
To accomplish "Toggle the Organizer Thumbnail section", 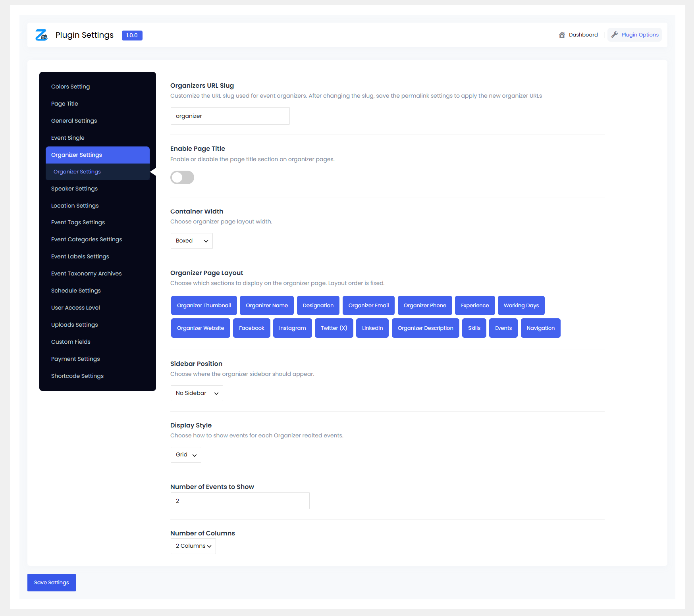I will [204, 305].
